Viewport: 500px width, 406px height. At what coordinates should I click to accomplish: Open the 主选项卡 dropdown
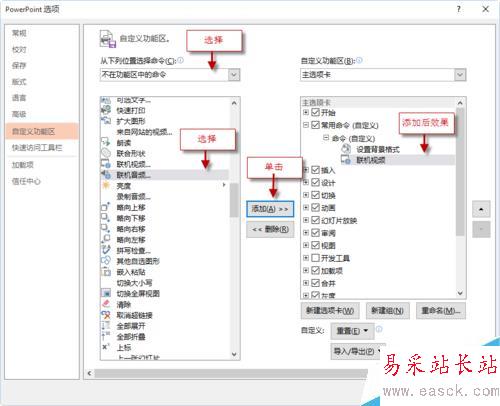click(460, 75)
